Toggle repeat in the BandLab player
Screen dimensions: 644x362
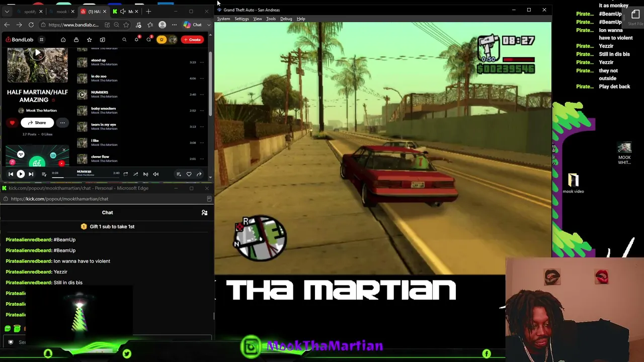pos(125,174)
